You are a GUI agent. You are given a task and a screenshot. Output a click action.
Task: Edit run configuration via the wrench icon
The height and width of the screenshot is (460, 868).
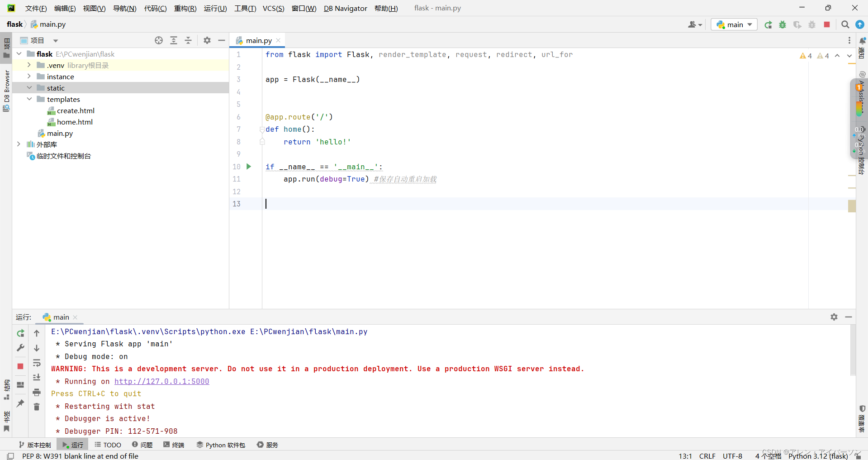point(20,348)
